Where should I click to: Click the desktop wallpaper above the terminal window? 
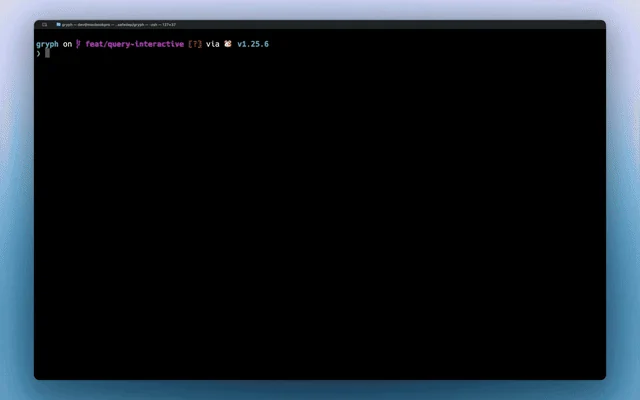[x=320, y=9]
